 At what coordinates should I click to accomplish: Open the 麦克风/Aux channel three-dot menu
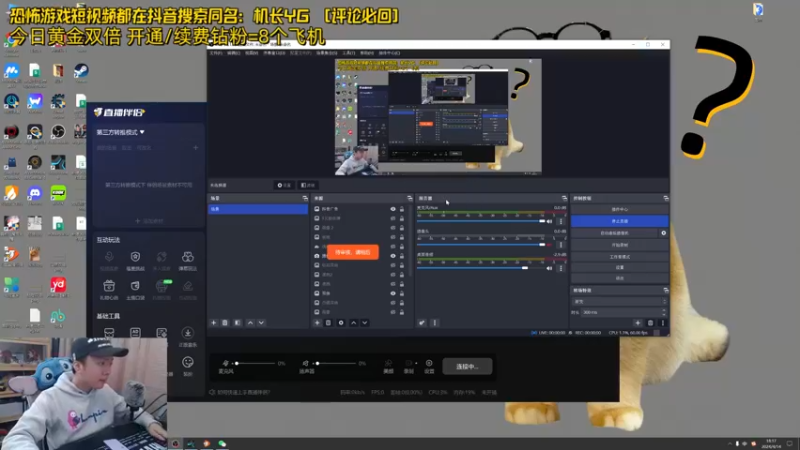(x=561, y=221)
